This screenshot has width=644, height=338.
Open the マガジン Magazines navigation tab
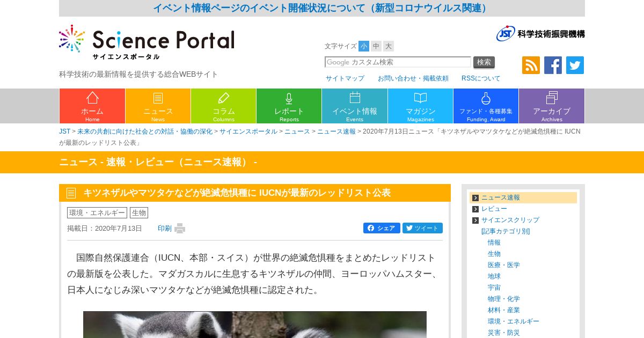click(x=420, y=106)
